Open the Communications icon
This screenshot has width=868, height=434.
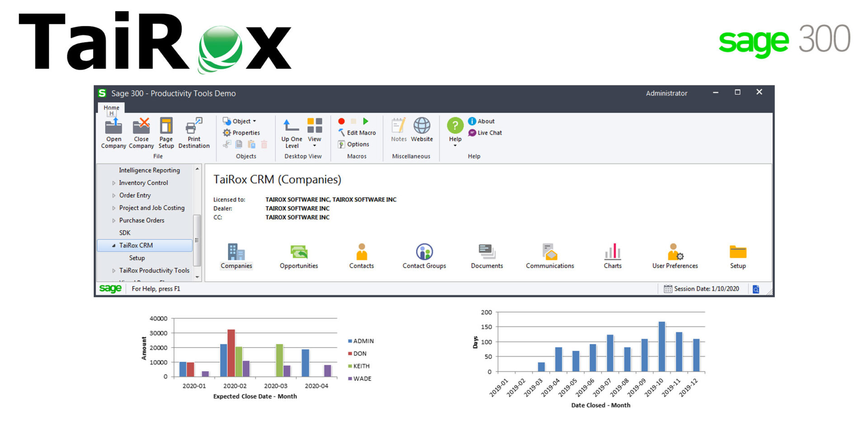pyautogui.click(x=550, y=253)
